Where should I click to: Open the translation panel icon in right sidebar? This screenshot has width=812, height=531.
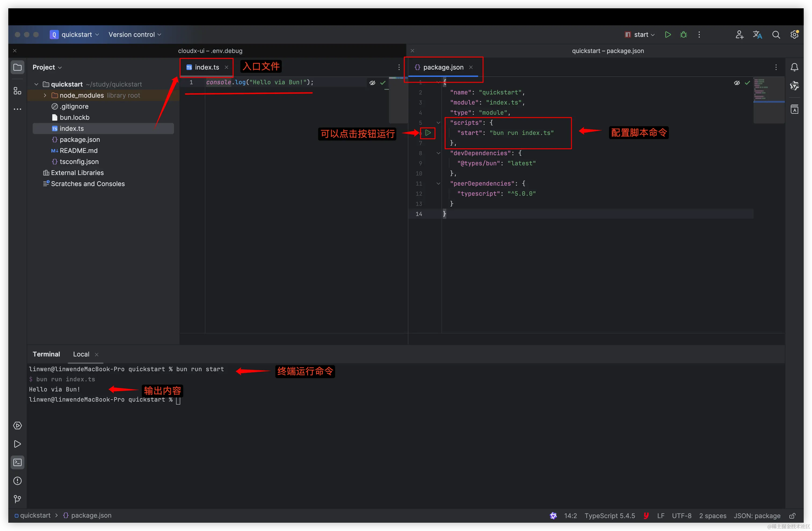click(794, 109)
